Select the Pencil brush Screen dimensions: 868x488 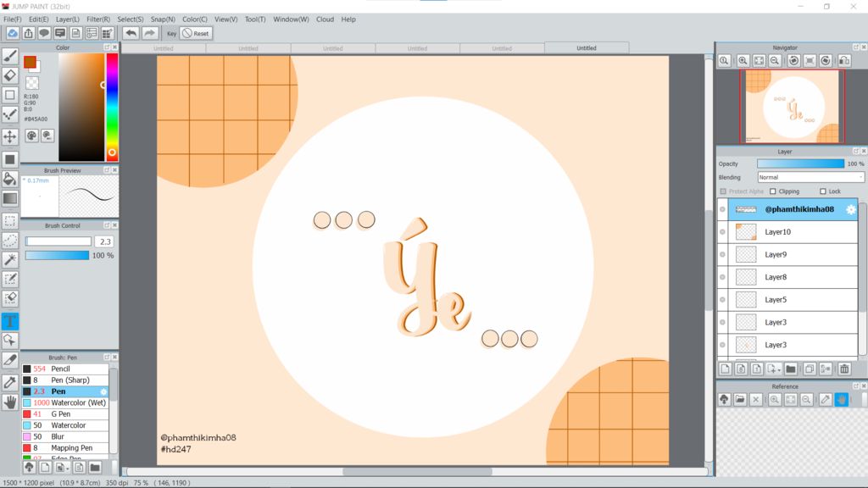pos(65,369)
